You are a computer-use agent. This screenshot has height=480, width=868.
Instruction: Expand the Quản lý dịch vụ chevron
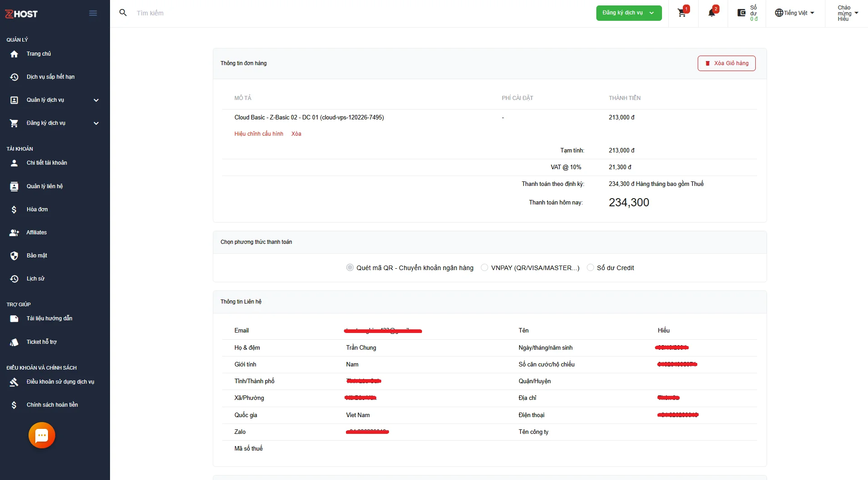[96, 100]
